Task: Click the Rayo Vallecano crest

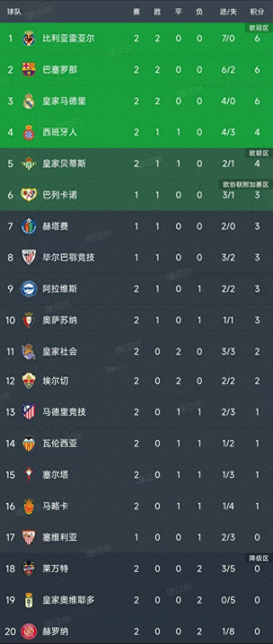Action: click(29, 195)
